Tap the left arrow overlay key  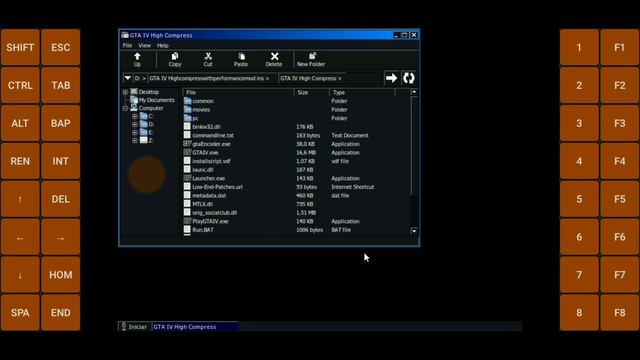[20, 237]
